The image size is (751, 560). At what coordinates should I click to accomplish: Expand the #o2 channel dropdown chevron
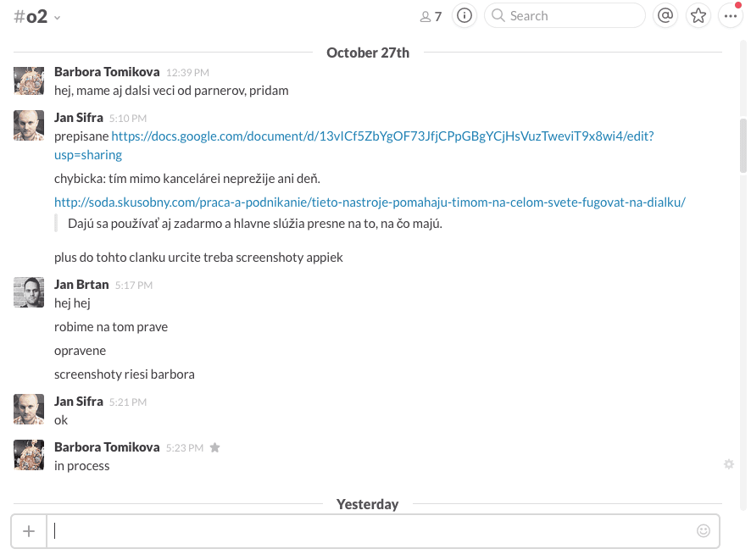click(58, 18)
